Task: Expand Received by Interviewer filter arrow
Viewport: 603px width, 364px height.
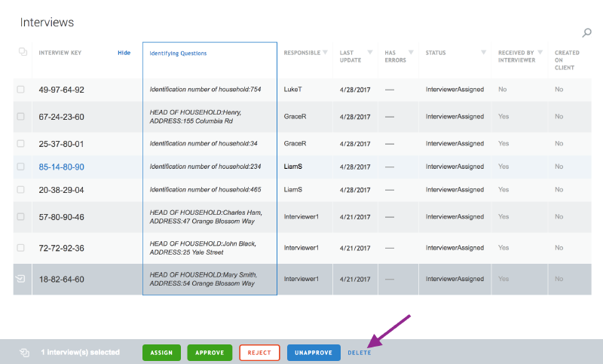Action: click(540, 53)
